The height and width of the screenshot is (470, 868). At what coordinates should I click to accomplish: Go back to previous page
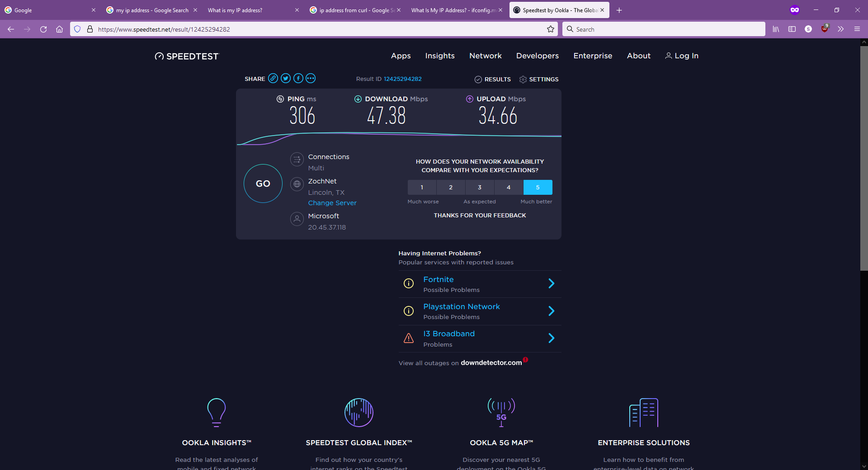point(11,29)
